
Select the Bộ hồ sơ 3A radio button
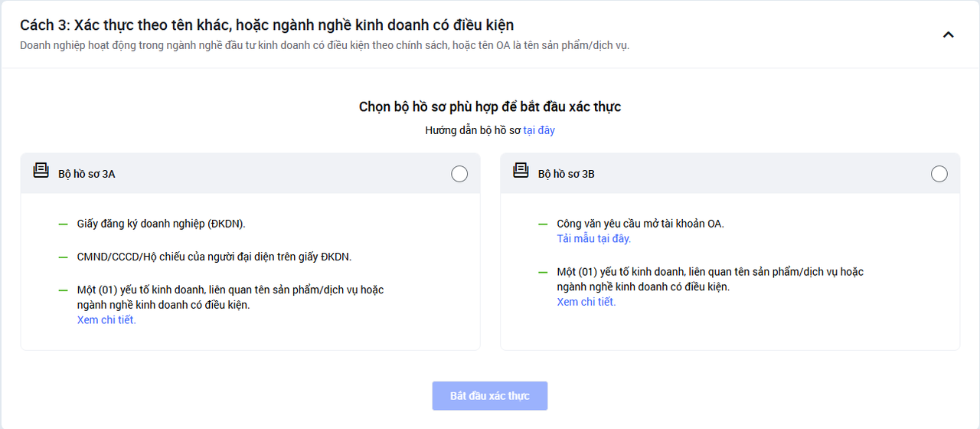click(x=459, y=174)
